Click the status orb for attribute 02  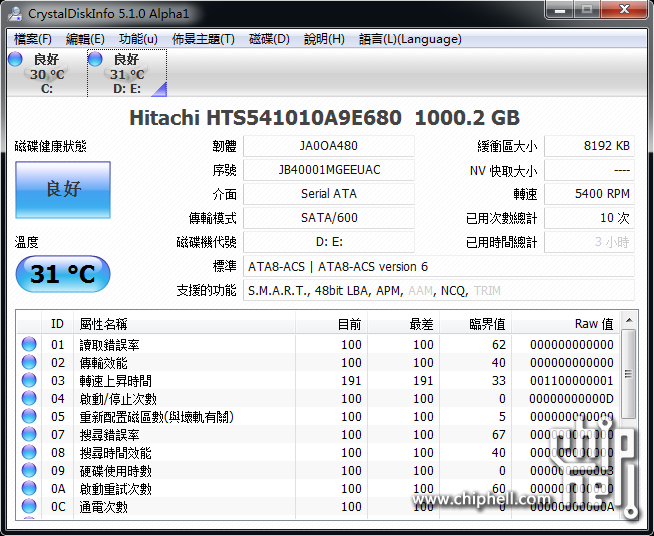(29, 362)
